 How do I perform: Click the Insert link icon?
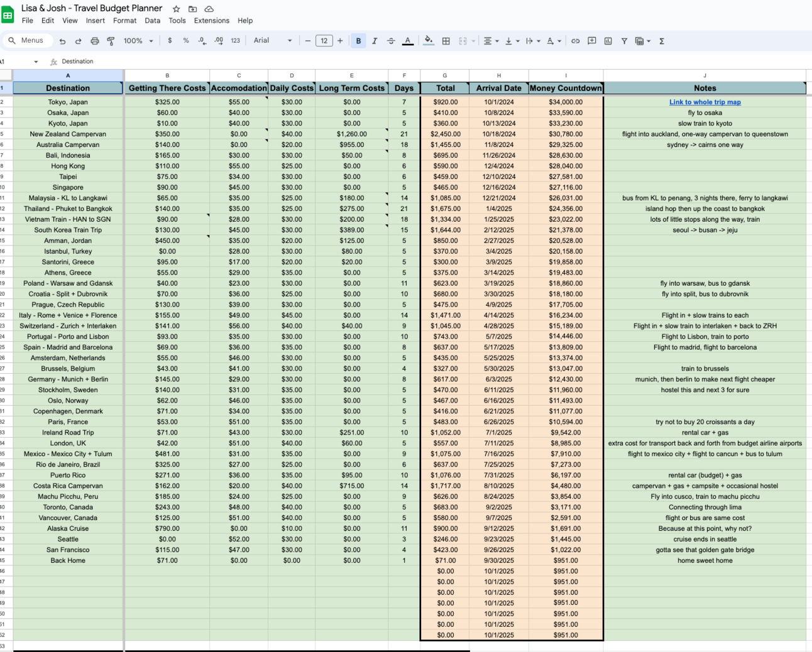point(575,41)
